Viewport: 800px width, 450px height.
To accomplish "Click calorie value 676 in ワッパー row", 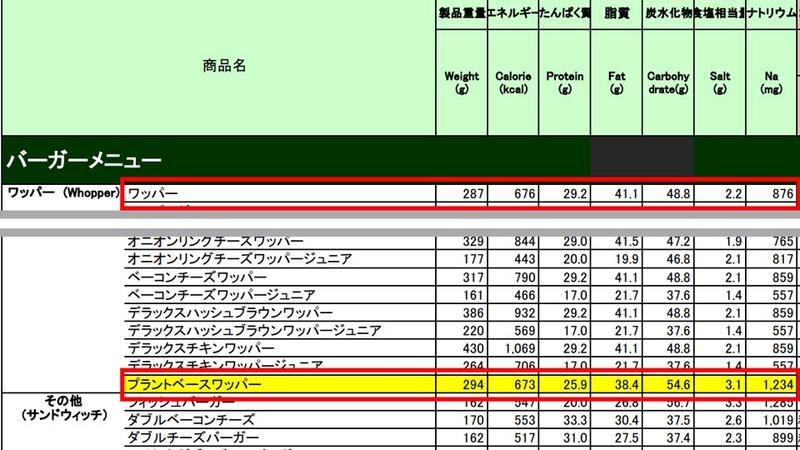I will tap(524, 194).
